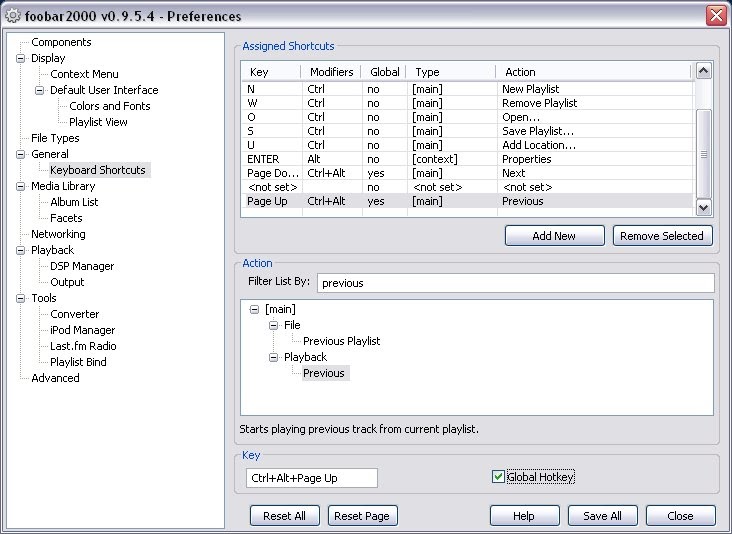Open Facets settings page
The height and width of the screenshot is (534, 732).
pos(66,218)
